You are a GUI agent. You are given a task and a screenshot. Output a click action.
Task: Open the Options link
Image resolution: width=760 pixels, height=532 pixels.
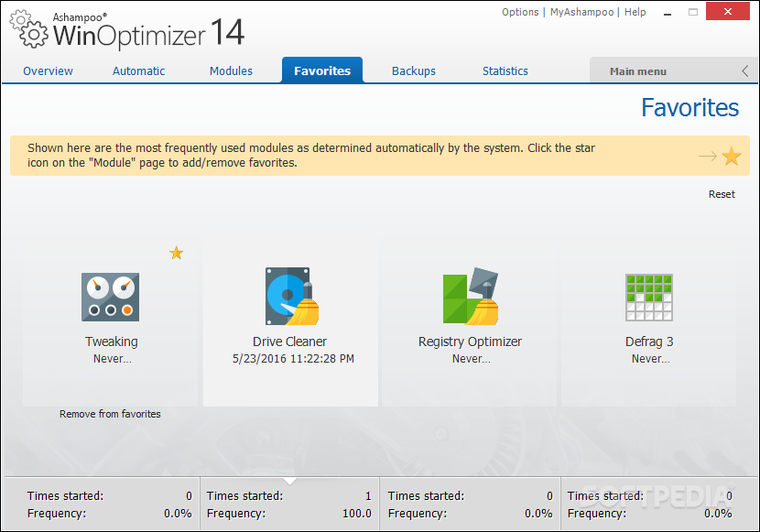tap(520, 12)
